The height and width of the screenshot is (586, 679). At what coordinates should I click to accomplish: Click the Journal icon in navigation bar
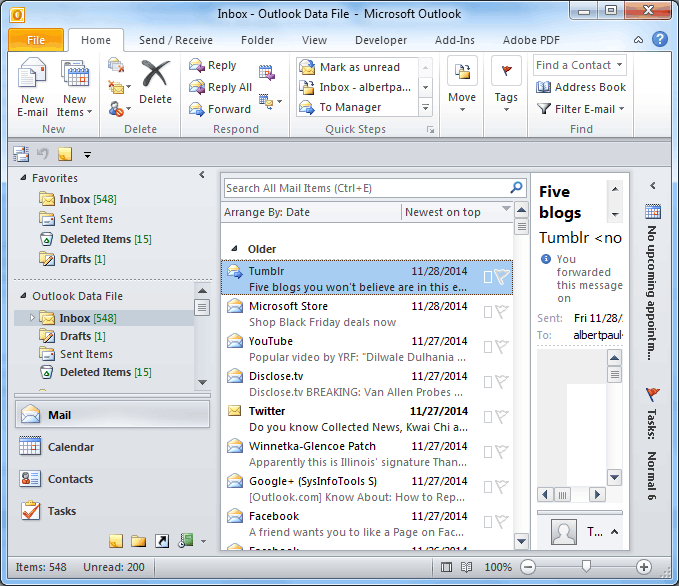(186, 541)
